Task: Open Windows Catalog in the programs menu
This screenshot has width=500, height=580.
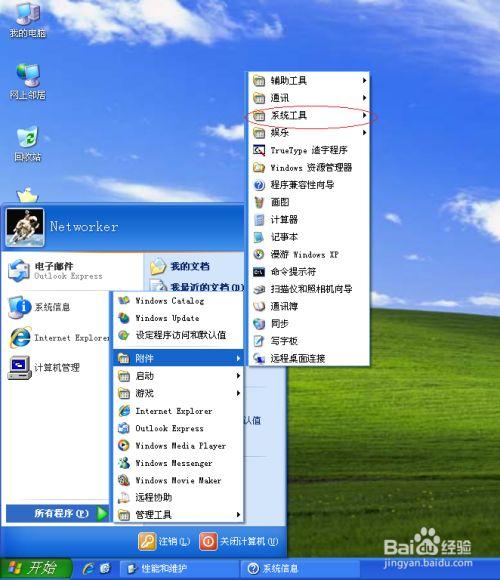Action: coord(178,301)
